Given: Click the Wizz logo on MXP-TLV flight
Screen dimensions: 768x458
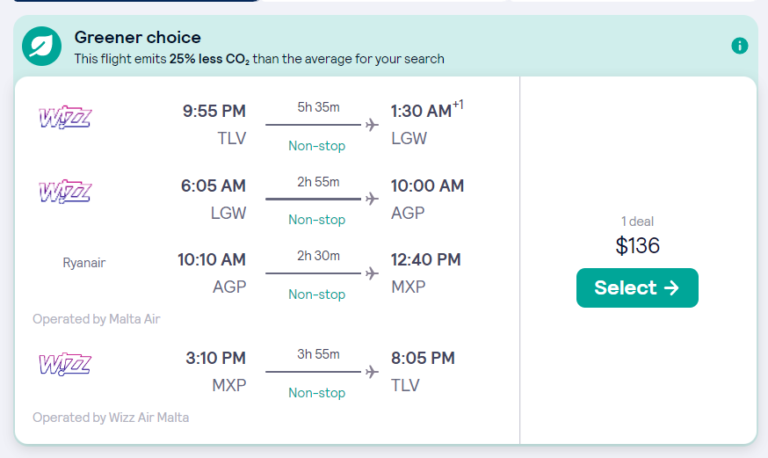Looking at the screenshot, I should coord(65,364).
